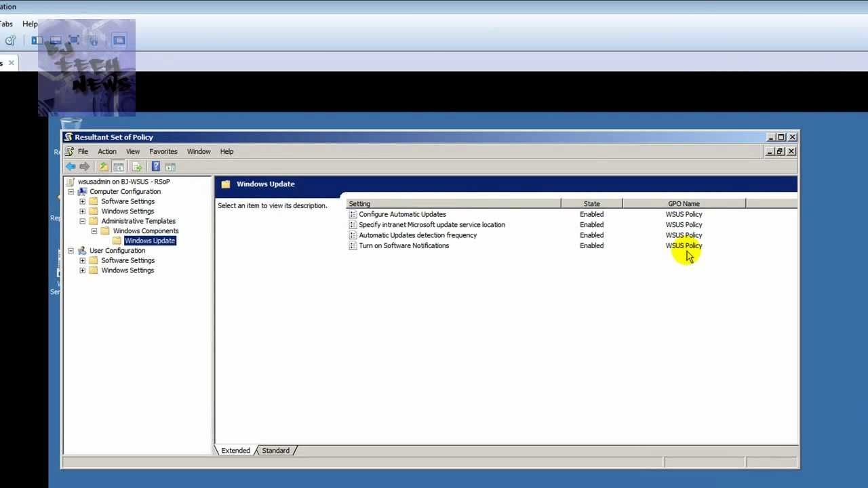Click the Up one level folder icon
The image size is (868, 488).
tap(104, 166)
